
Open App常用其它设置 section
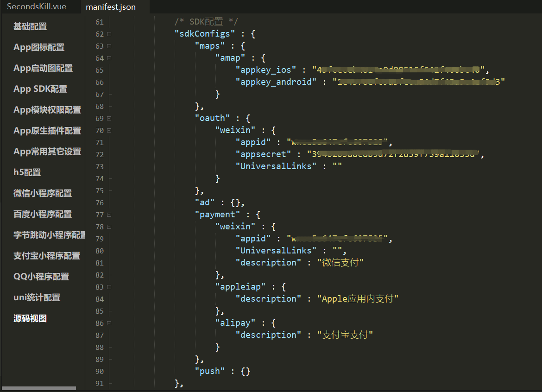pos(47,152)
